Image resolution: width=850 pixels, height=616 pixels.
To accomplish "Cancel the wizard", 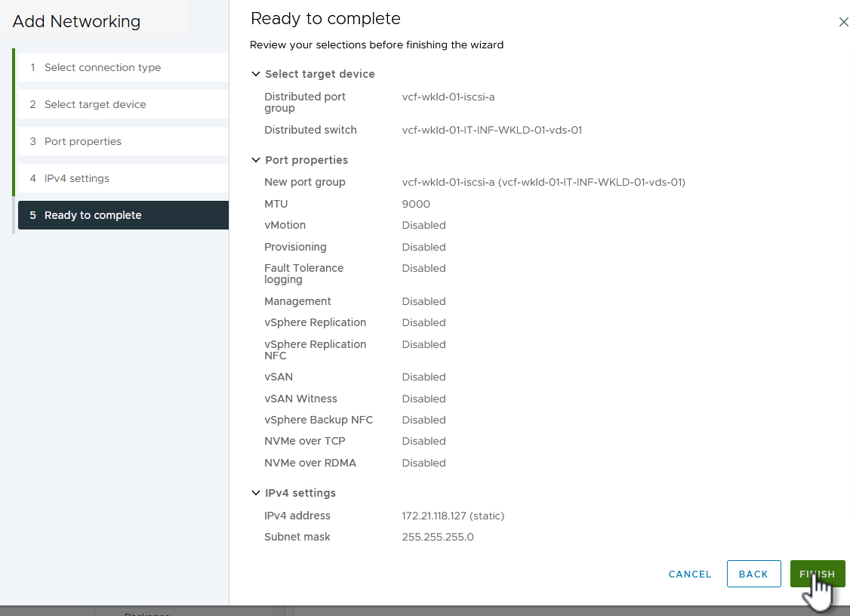I will [690, 574].
